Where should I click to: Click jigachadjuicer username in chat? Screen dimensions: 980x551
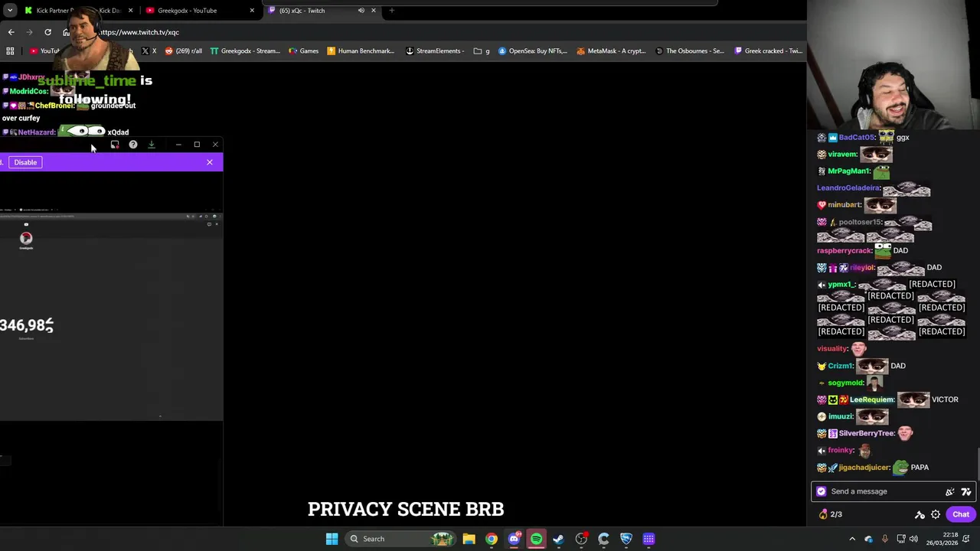pos(864,468)
